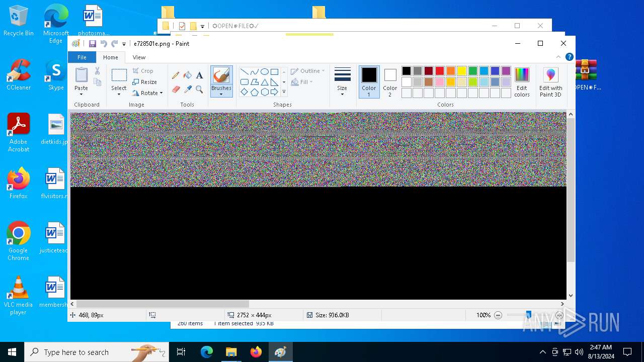Click the Crop button
The image size is (644, 362).
143,71
